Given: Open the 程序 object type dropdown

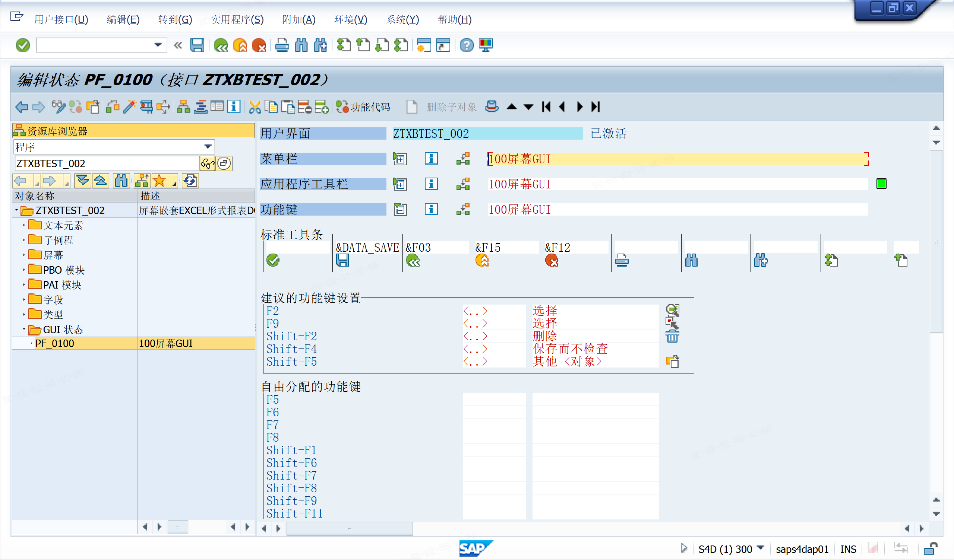Looking at the screenshot, I should click(208, 147).
